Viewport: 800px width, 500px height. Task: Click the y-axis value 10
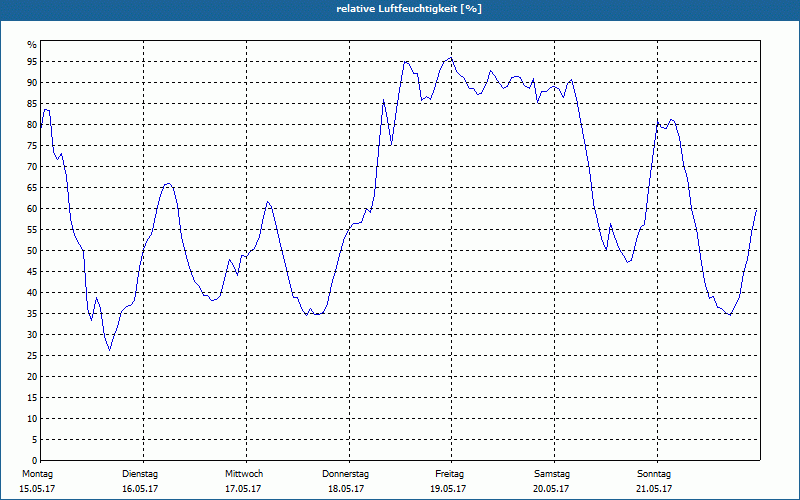tap(32, 419)
